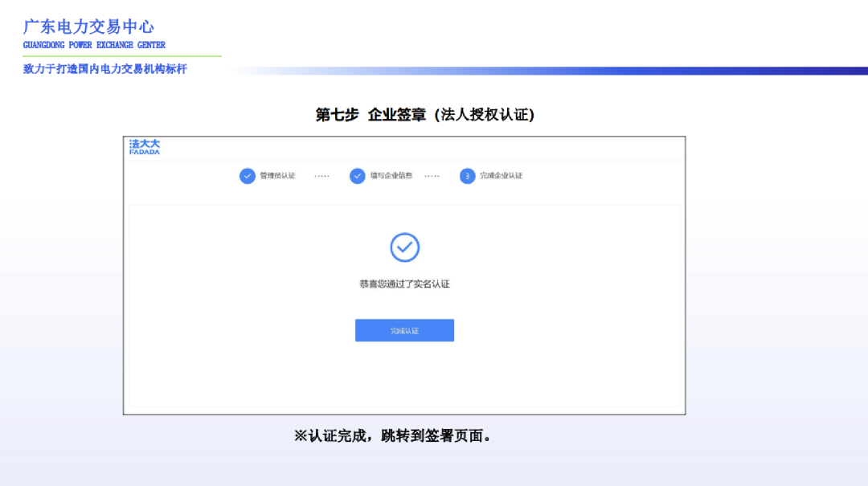Click the green underline beneath the center logo

[121, 56]
